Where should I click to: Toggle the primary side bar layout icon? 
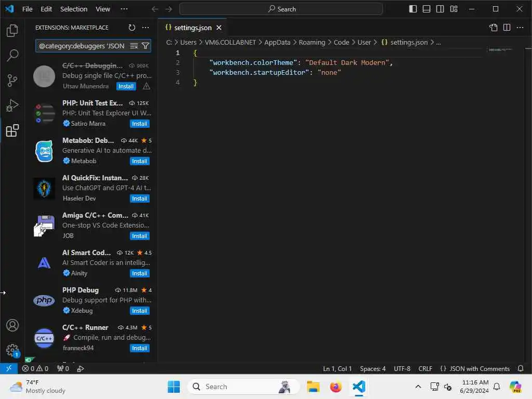click(x=413, y=9)
